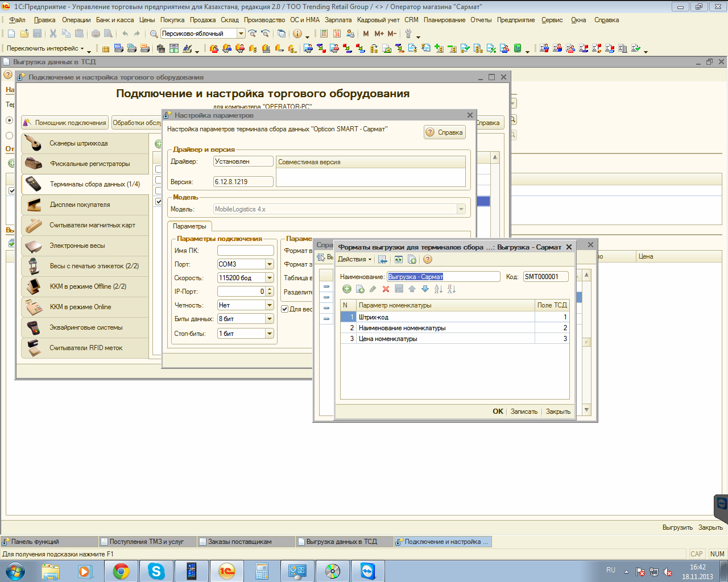Image resolution: width=728 pixels, height=582 pixels.
Task: Click the Scissors cut icon in toolbar
Action: click(x=53, y=34)
